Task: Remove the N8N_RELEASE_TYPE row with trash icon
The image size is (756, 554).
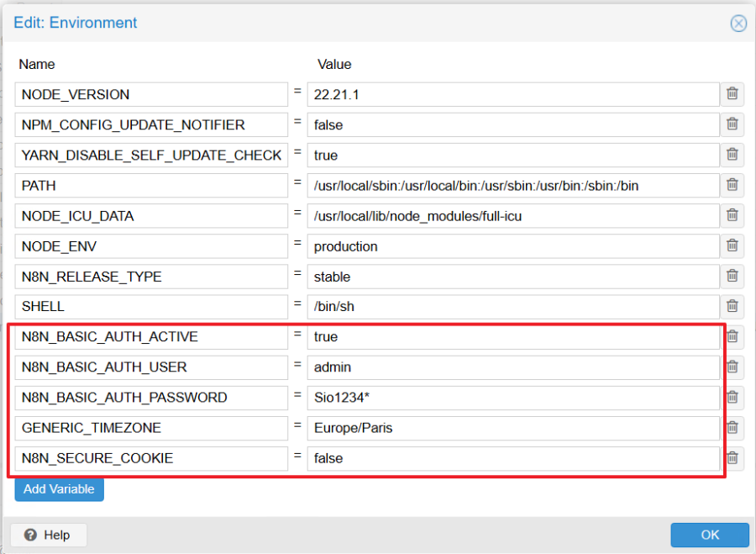Action: (x=732, y=276)
